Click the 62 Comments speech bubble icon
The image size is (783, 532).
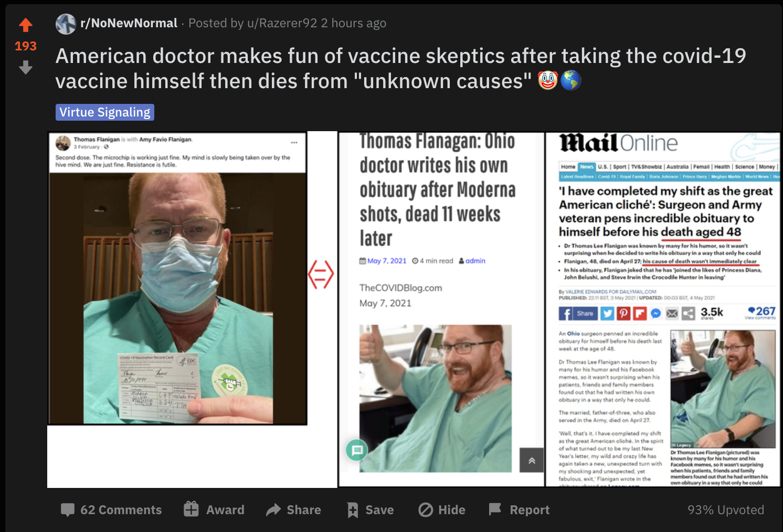[x=68, y=509]
